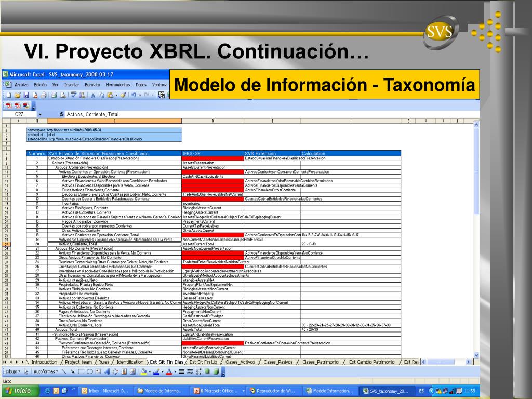
Task: Click the Copy icon in toolbar
Action: pyautogui.click(x=101, y=95)
